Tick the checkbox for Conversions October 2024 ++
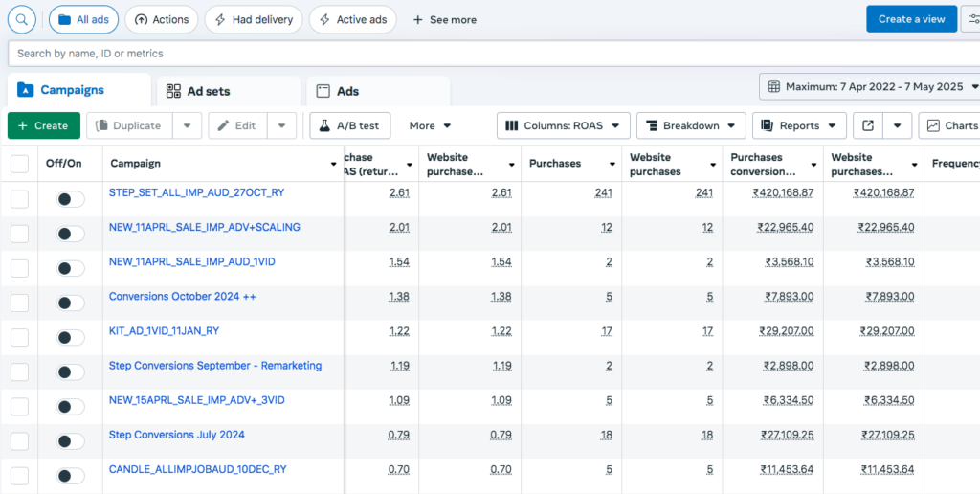This screenshot has width=980, height=494. pyautogui.click(x=19, y=303)
